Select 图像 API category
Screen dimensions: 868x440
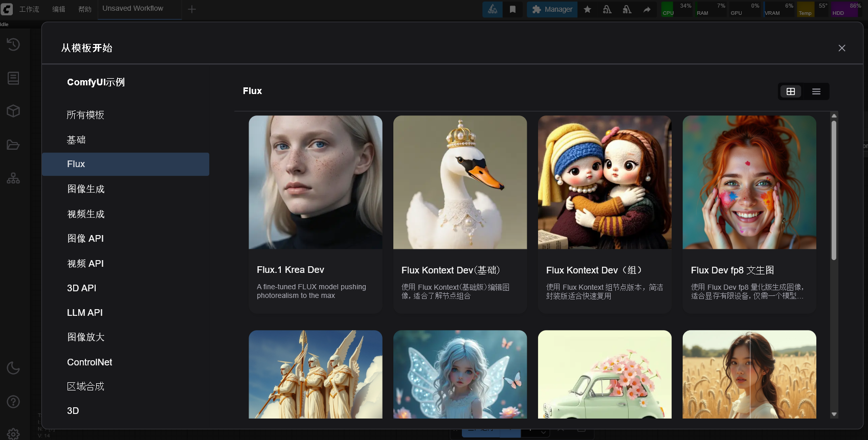[125, 239]
